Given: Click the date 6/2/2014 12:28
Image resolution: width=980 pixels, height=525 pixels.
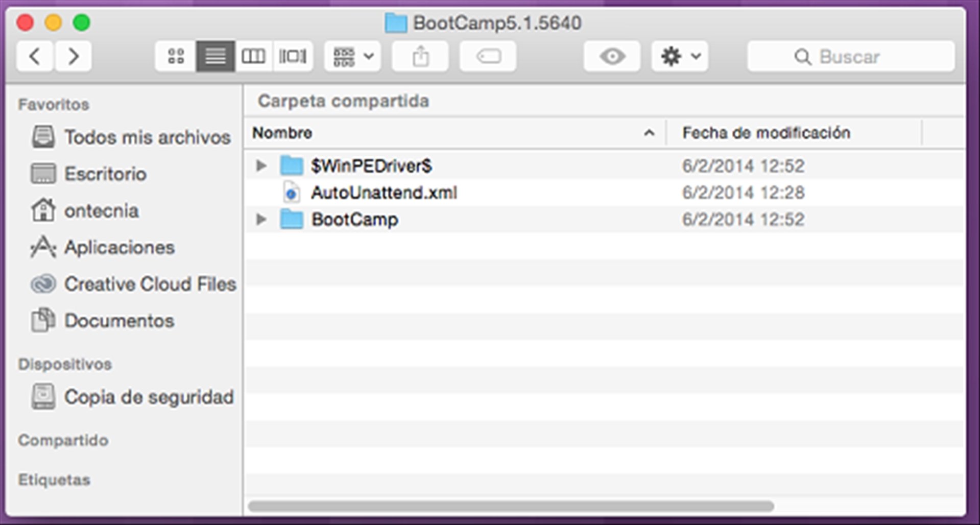Looking at the screenshot, I should (x=743, y=193).
